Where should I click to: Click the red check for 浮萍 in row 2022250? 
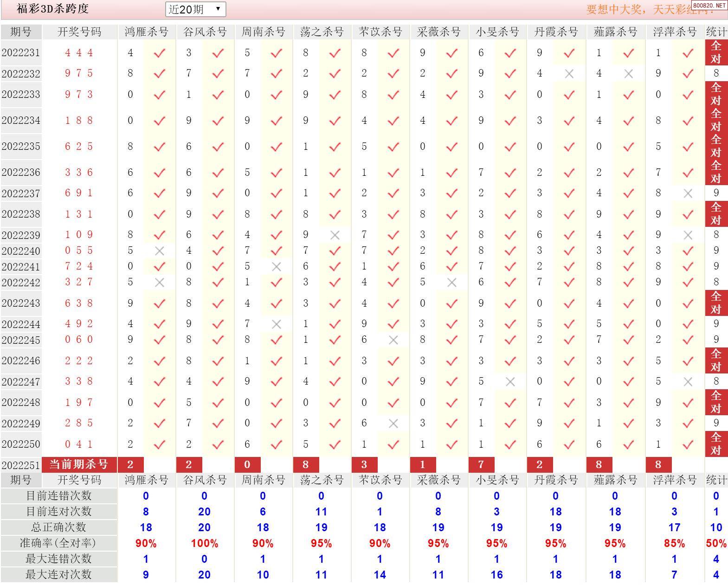tap(688, 445)
